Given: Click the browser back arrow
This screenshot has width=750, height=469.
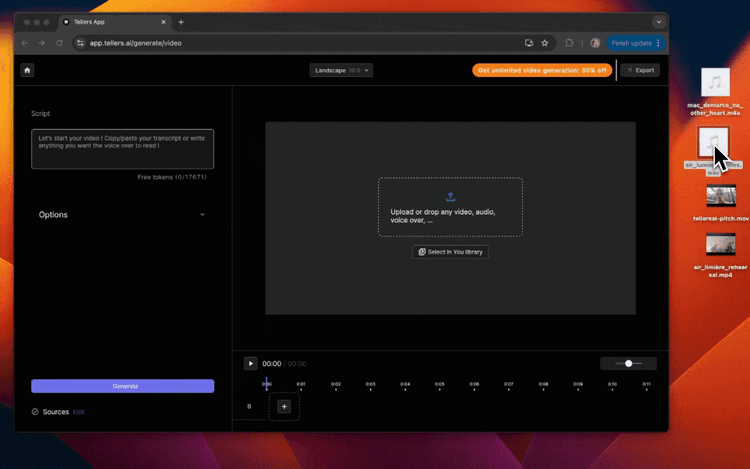Looking at the screenshot, I should 24,43.
